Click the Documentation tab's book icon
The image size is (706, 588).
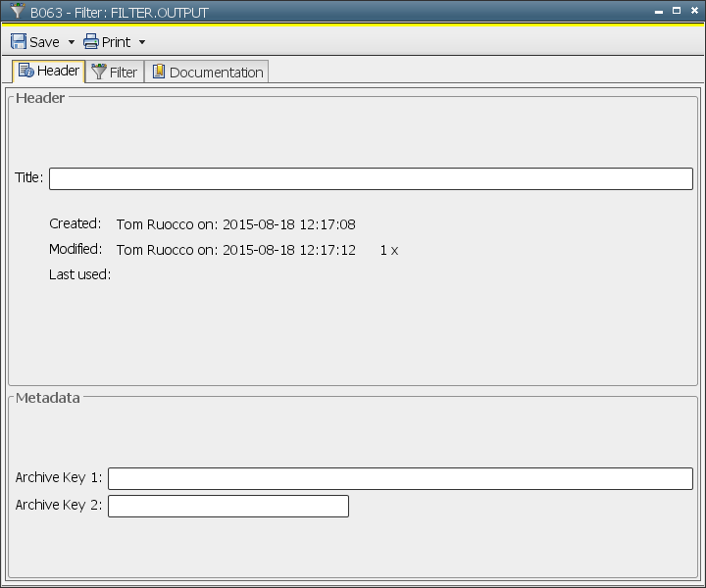point(158,73)
